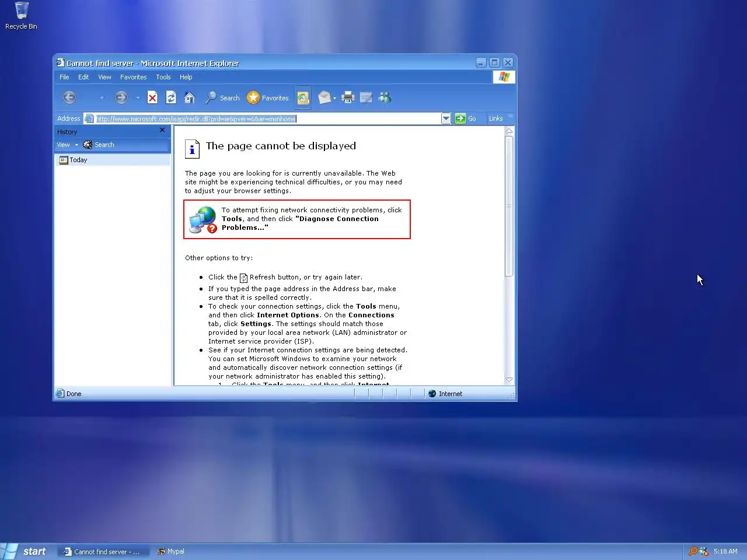Viewport: 747px width, 560px height.
Task: Click the Windows flag logo throbber
Action: (x=504, y=77)
